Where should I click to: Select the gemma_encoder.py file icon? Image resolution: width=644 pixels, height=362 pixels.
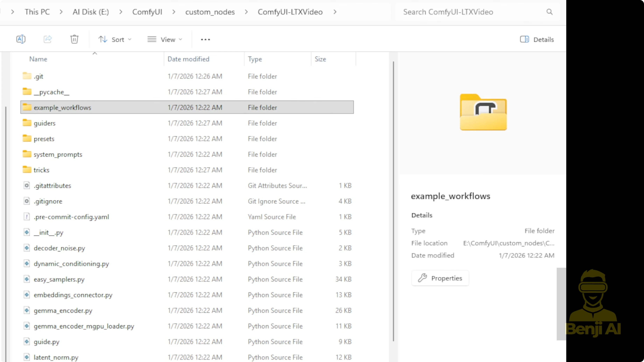coord(27,310)
